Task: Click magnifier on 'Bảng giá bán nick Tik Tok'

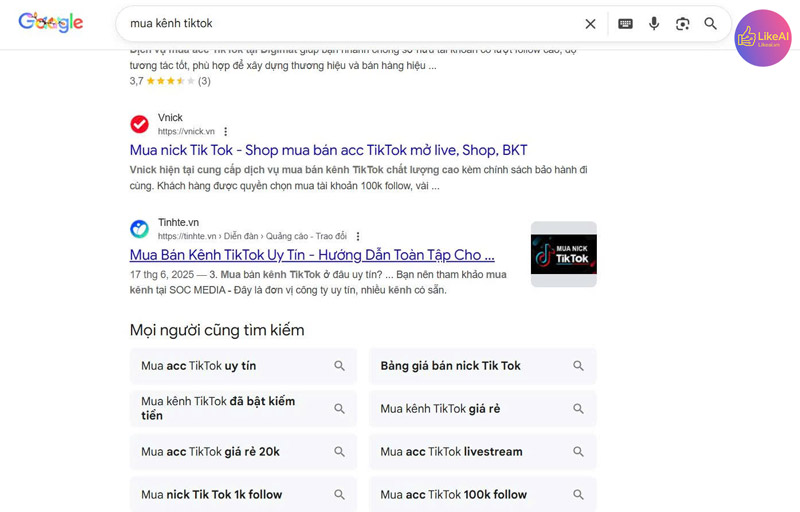Action: pyautogui.click(x=578, y=366)
